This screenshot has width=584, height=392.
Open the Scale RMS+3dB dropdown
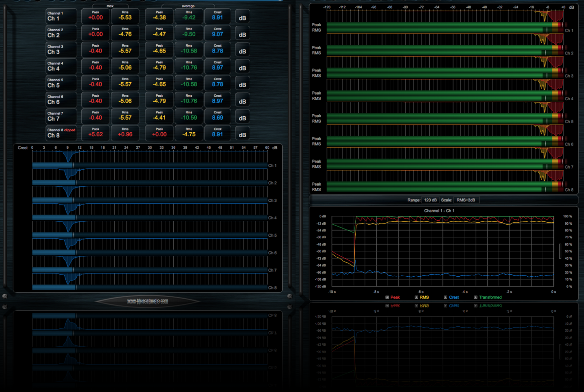coord(466,200)
